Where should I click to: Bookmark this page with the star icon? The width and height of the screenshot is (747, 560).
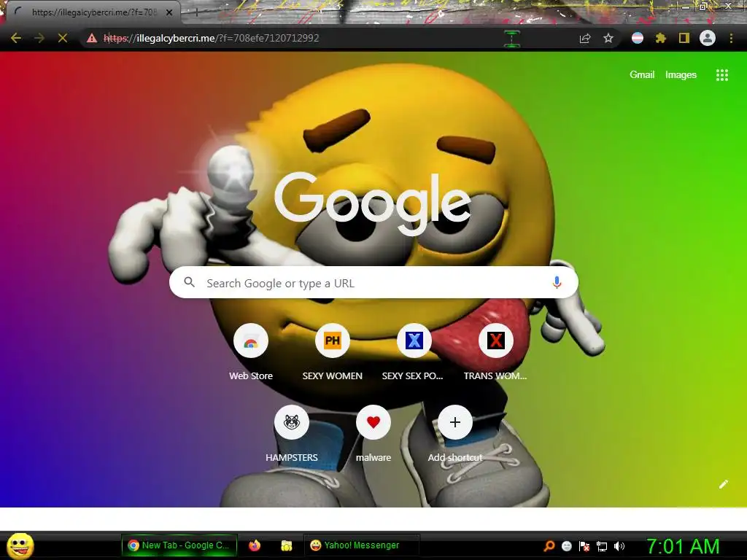coord(608,38)
